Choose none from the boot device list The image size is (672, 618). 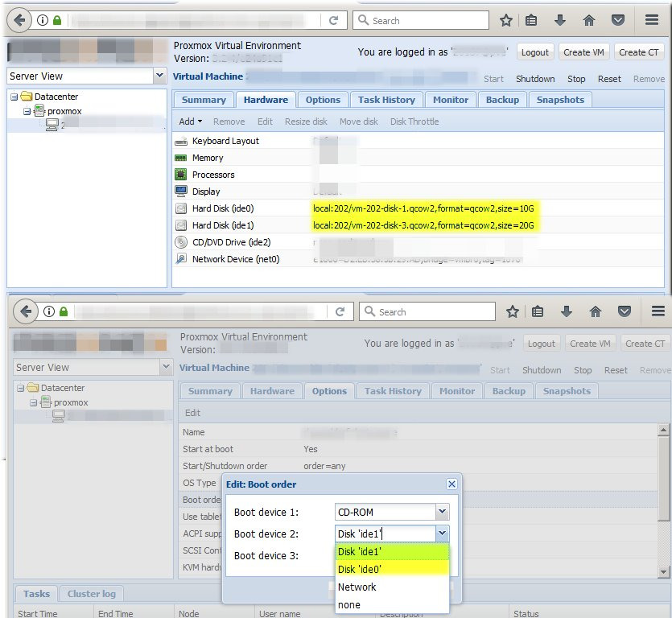point(392,604)
